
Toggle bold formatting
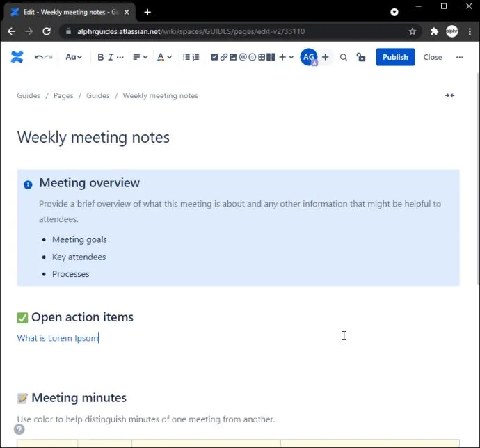coord(100,57)
